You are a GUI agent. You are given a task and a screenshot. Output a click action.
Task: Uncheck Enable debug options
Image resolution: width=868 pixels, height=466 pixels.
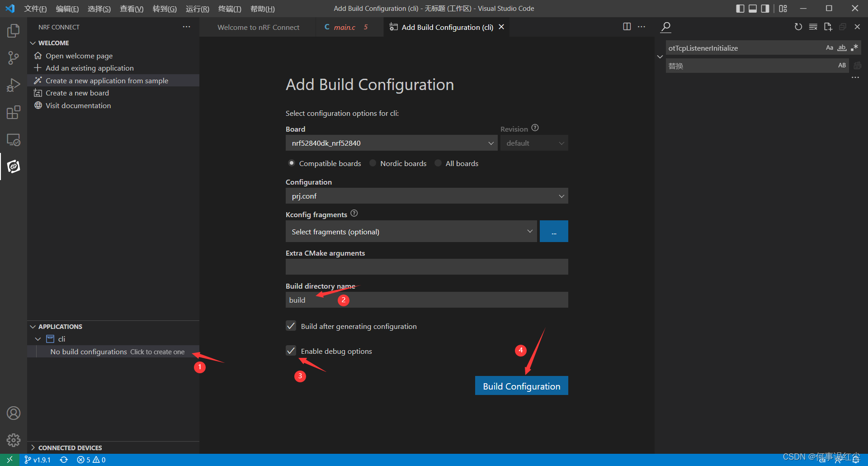(291, 351)
